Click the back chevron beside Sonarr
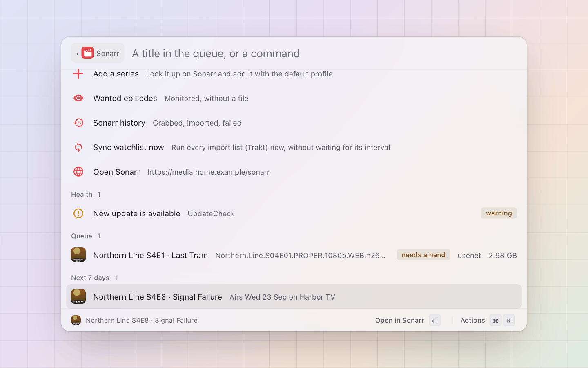 (77, 54)
